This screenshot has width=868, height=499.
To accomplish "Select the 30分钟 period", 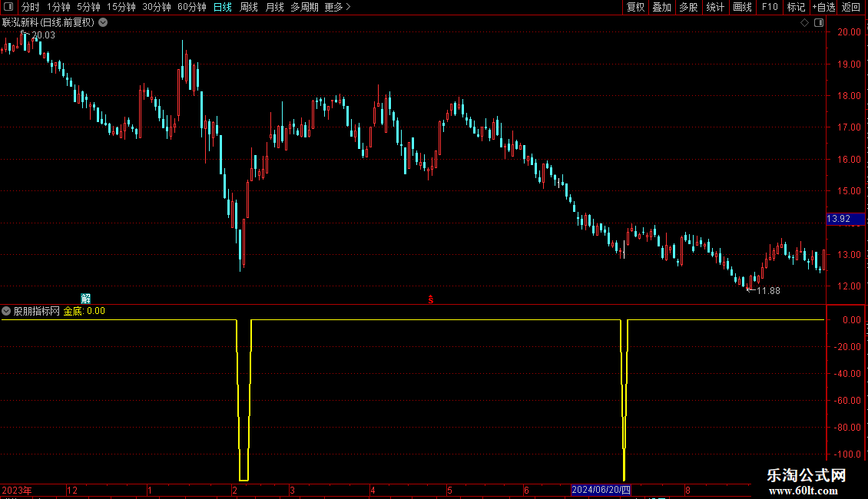I will 157,7.
